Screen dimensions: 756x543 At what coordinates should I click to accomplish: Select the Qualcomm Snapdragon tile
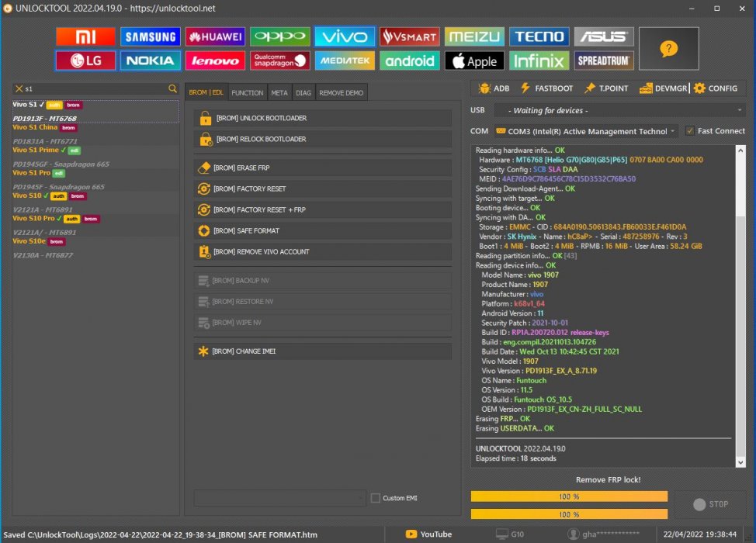click(279, 61)
